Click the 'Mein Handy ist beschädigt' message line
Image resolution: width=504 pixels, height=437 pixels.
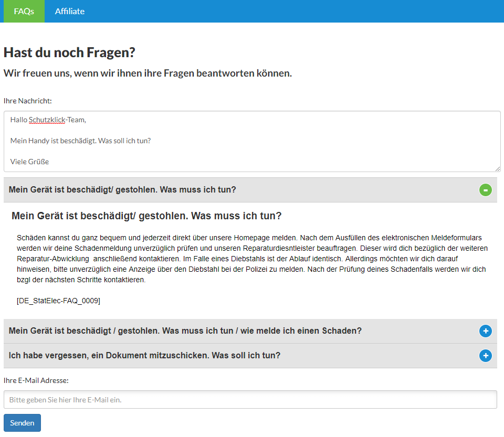click(x=80, y=141)
